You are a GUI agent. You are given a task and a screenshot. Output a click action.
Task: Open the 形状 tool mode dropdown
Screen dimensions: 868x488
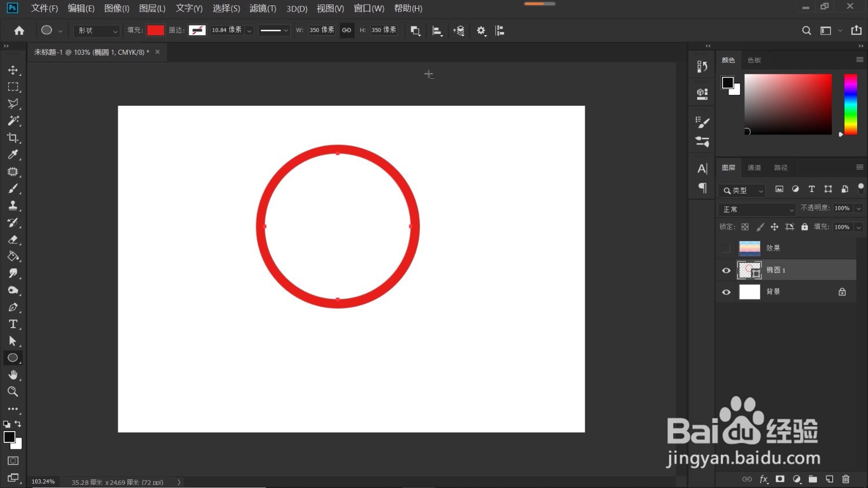pyautogui.click(x=97, y=30)
